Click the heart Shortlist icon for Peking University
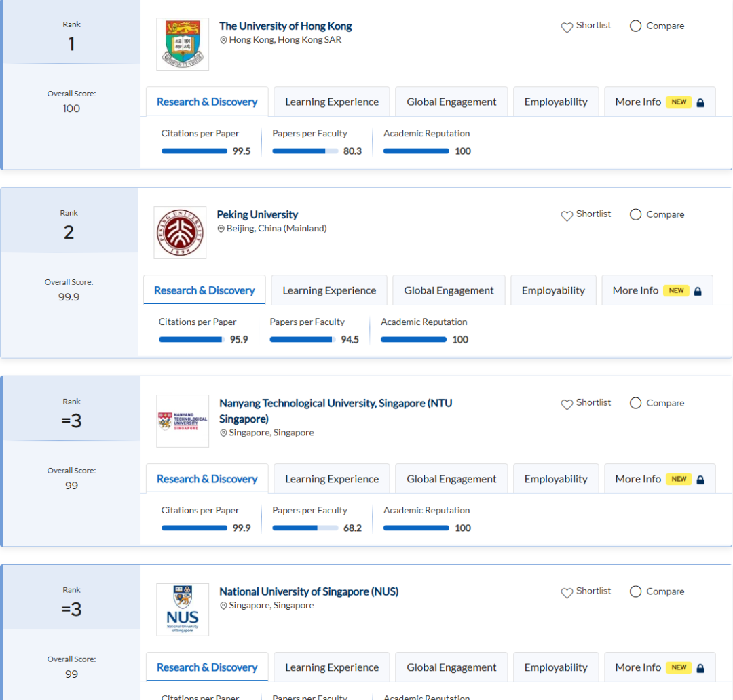The width and height of the screenshot is (733, 700). coord(567,216)
